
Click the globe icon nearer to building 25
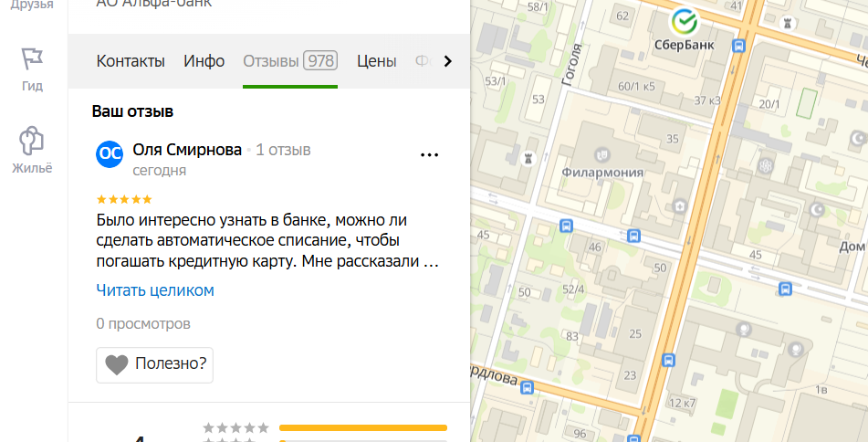(745, 330)
